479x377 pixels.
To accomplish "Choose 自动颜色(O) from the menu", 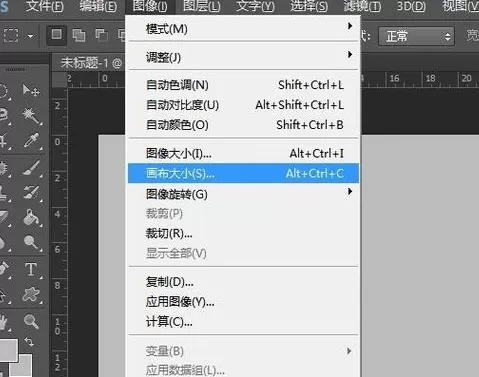I will pyautogui.click(x=243, y=125).
